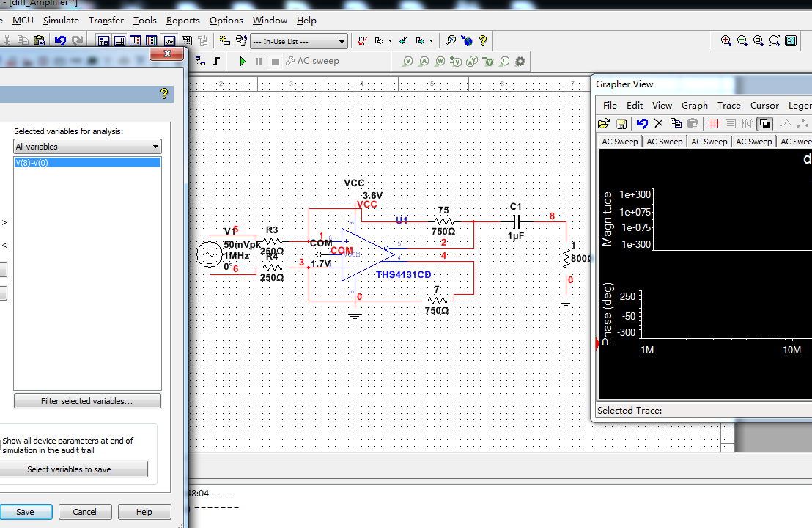
Task: Open the Simulate menu
Action: point(61,21)
